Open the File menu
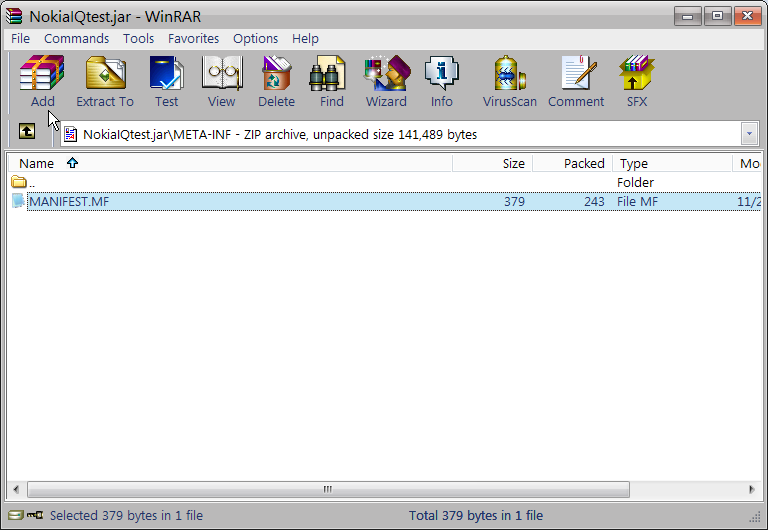Screen dimensions: 768x530 point(21,38)
